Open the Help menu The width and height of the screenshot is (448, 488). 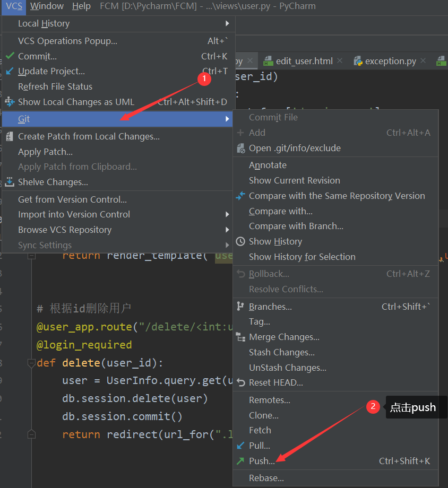point(81,6)
